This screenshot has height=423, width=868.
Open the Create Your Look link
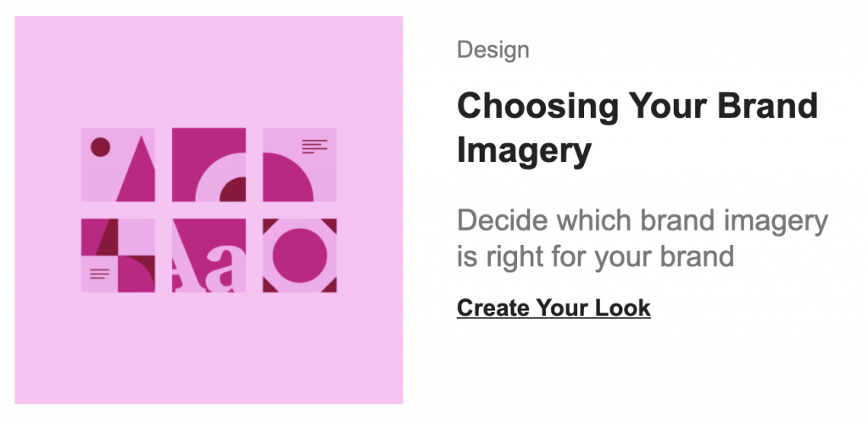pyautogui.click(x=554, y=309)
